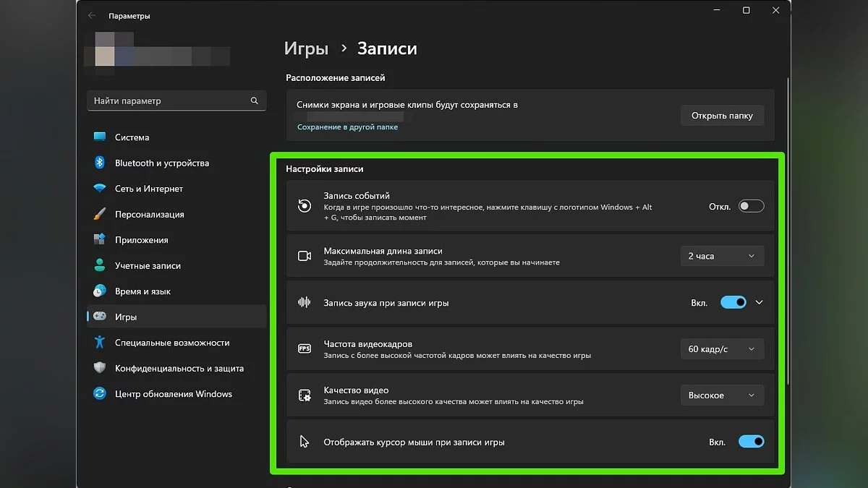Open Учетные записи in sidebar
Image resolution: width=868 pixels, height=488 pixels.
[x=148, y=266]
